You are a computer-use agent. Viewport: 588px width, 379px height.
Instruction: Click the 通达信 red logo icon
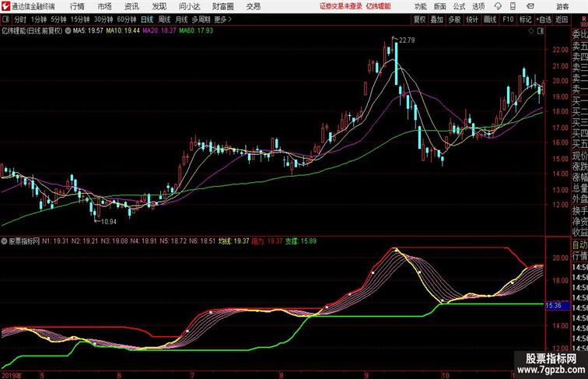pos(5,6)
